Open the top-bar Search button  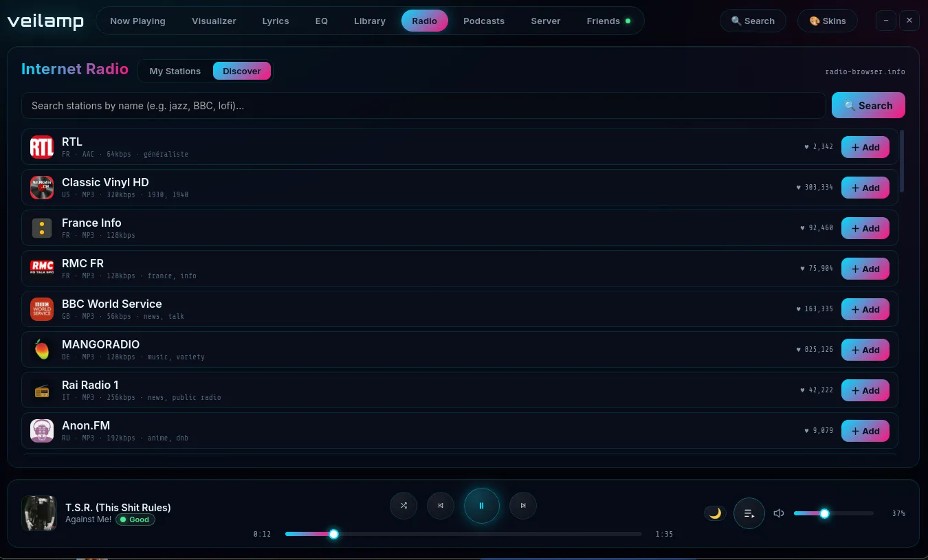(x=753, y=21)
